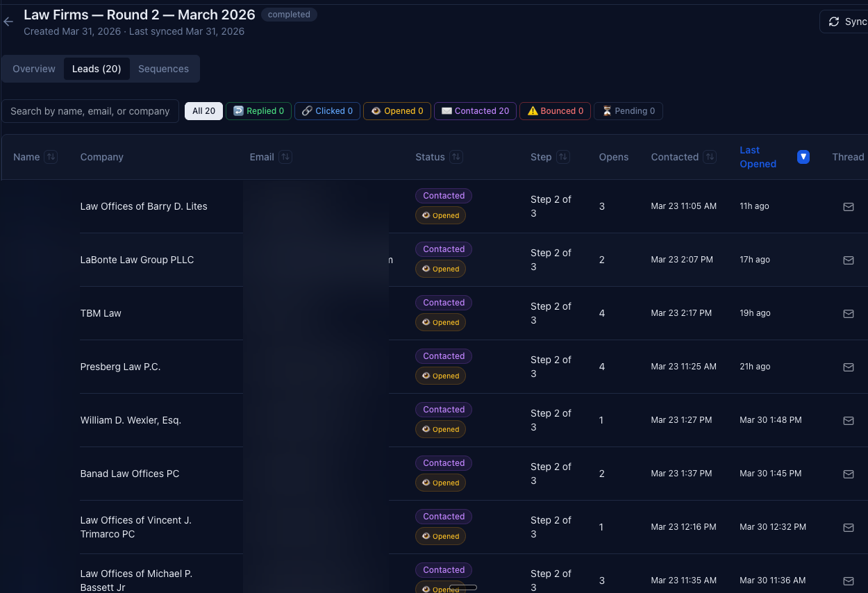Click the hourglass icon on the Pending filter
This screenshot has width=868, height=593.
[606, 111]
